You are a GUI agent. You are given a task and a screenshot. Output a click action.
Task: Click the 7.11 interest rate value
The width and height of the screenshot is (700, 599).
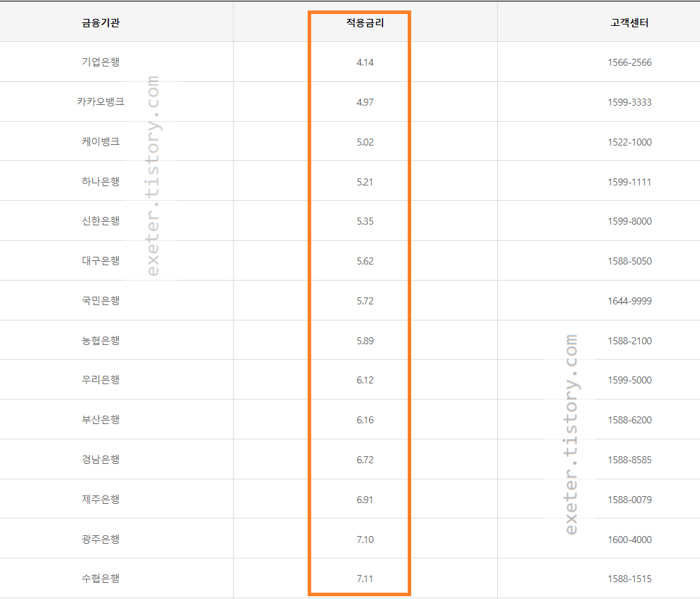(x=365, y=579)
